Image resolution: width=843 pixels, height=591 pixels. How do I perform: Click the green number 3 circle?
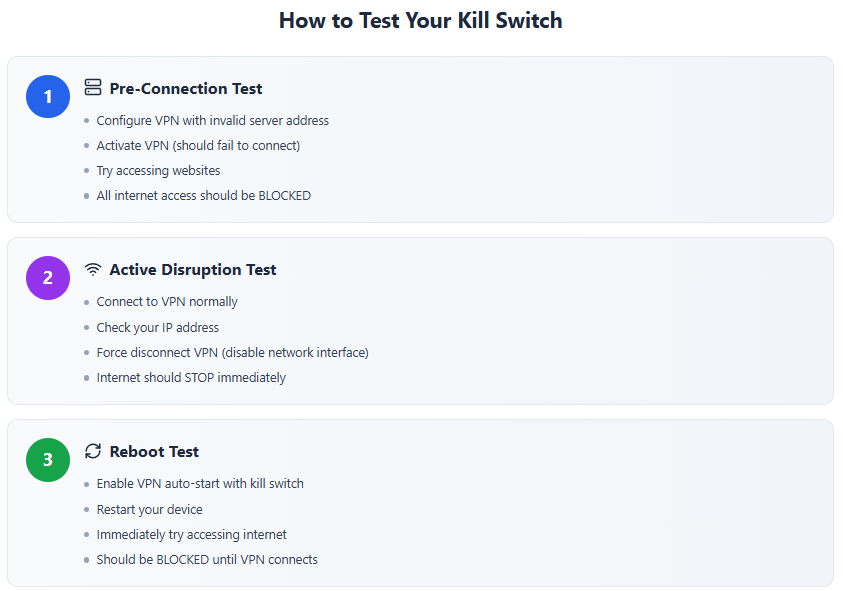click(x=48, y=460)
